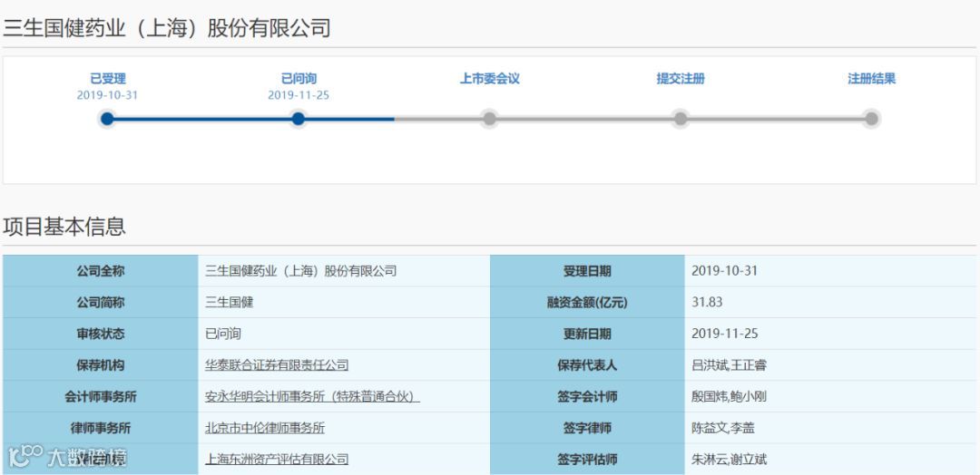This screenshot has height=475, width=980.
Task: Click the 三生国健 short name value
Action: coord(230,302)
